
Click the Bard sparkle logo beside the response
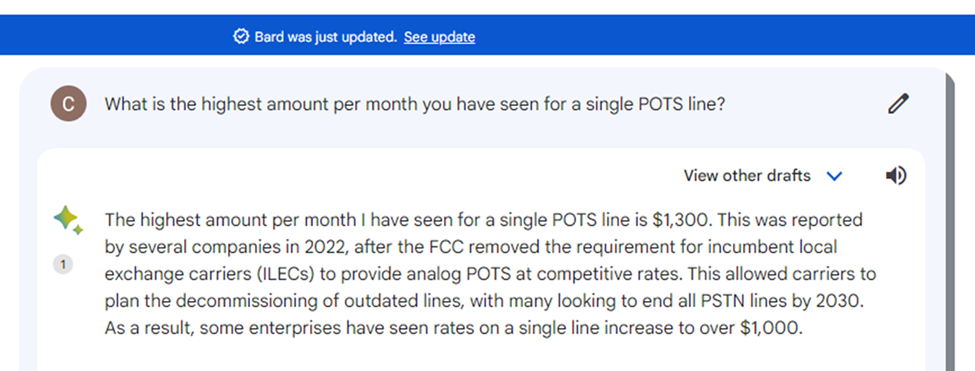coord(68,221)
